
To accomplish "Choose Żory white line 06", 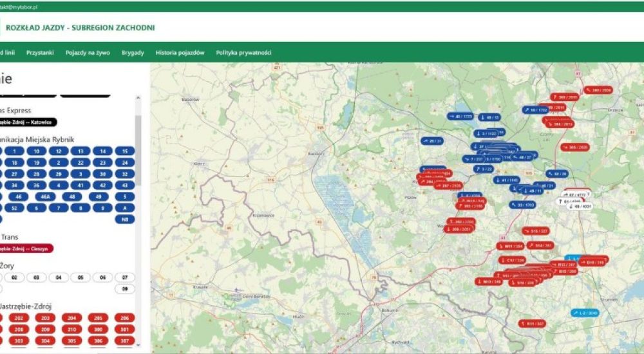I will [x=102, y=277].
